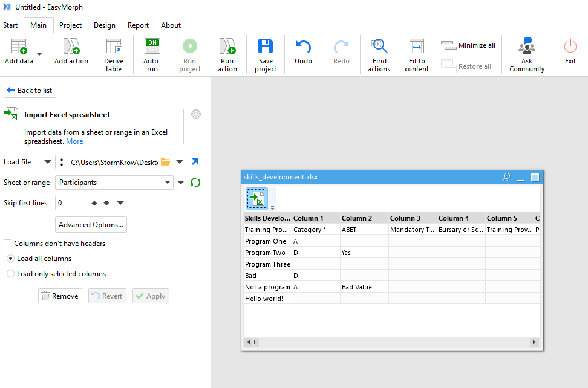
Task: Click the Column 3 header
Action: (x=413, y=218)
